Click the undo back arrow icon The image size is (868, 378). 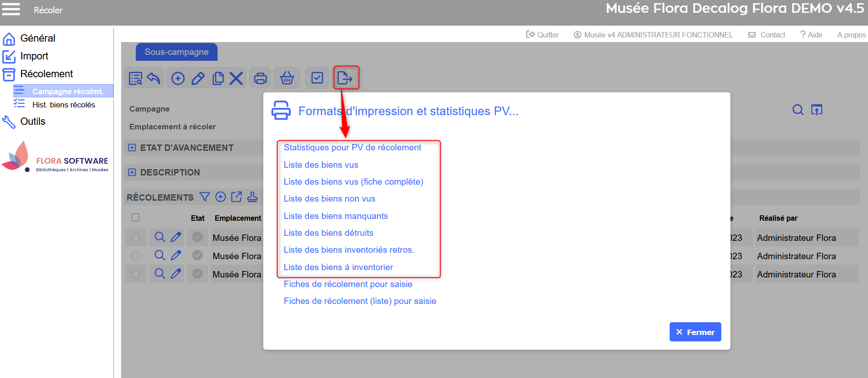(x=154, y=78)
